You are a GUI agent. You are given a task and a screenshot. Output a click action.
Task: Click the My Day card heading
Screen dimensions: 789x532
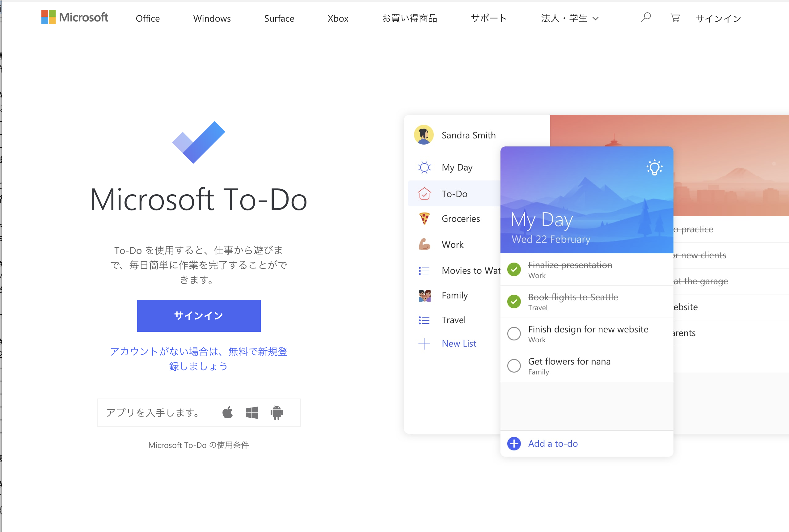click(542, 220)
